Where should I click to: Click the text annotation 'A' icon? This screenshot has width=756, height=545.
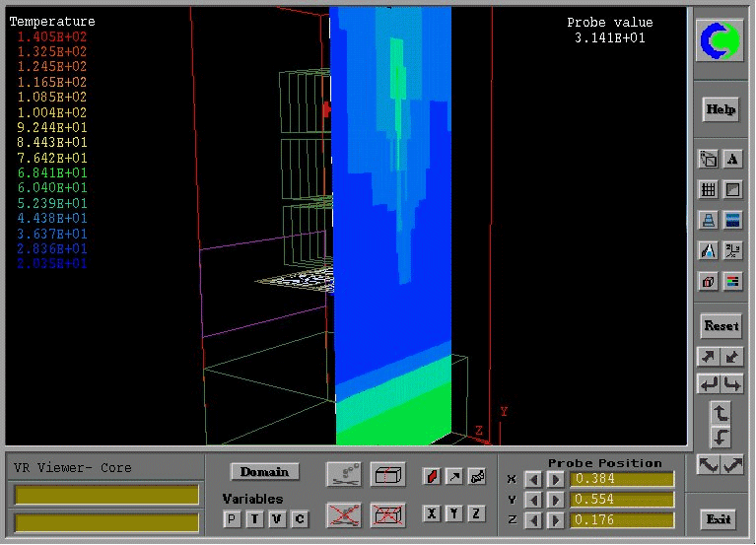coord(733,159)
